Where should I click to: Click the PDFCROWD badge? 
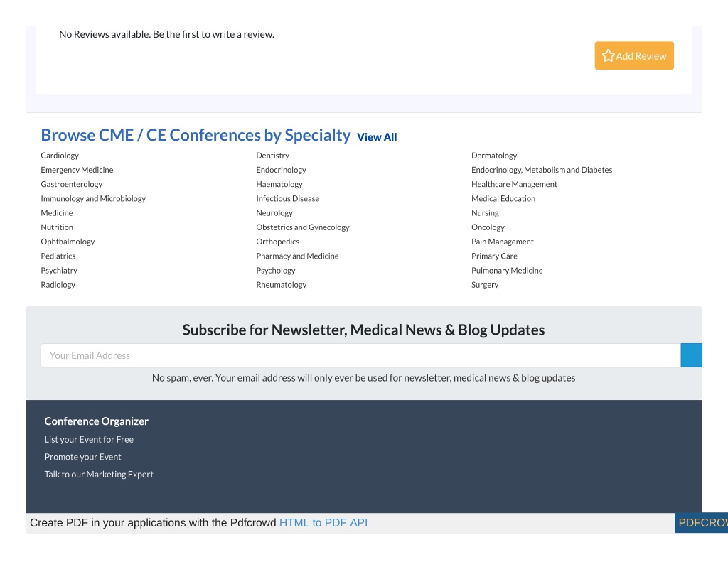[x=701, y=523]
